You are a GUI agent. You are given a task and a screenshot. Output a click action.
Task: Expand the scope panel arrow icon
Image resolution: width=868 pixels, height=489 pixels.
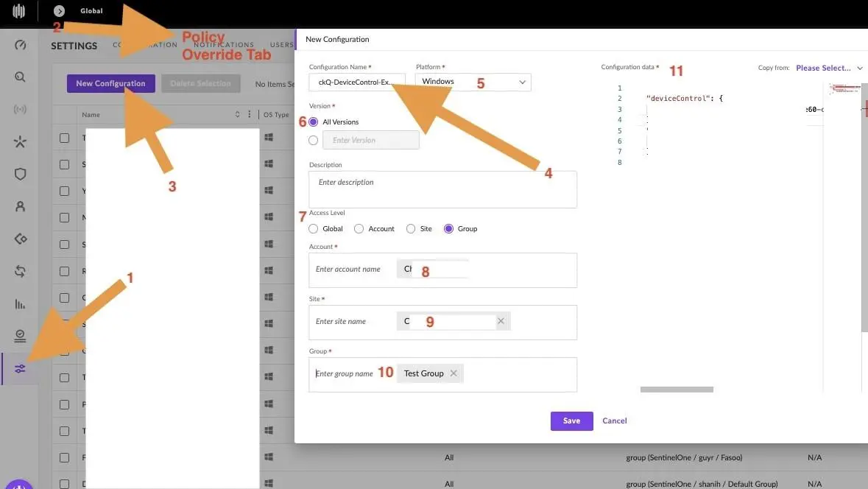[x=59, y=11]
